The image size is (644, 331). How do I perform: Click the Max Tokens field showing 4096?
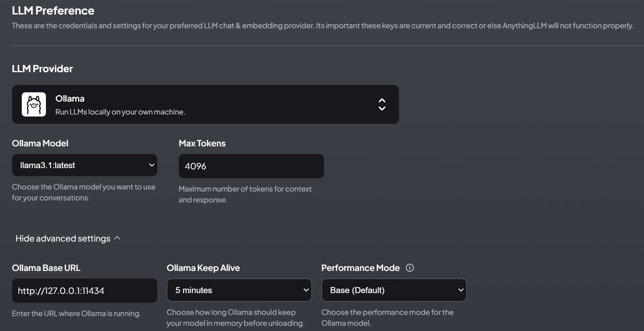tap(251, 166)
